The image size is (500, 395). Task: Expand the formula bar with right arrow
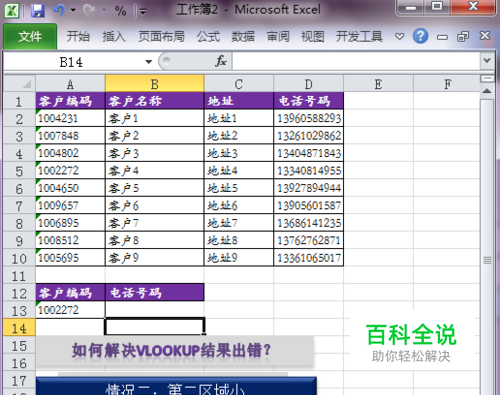487,61
